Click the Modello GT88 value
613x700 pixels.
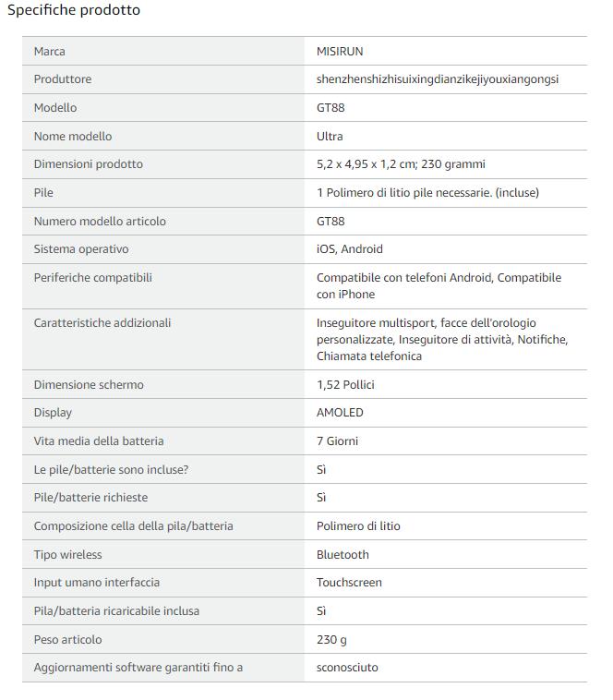[x=331, y=108]
